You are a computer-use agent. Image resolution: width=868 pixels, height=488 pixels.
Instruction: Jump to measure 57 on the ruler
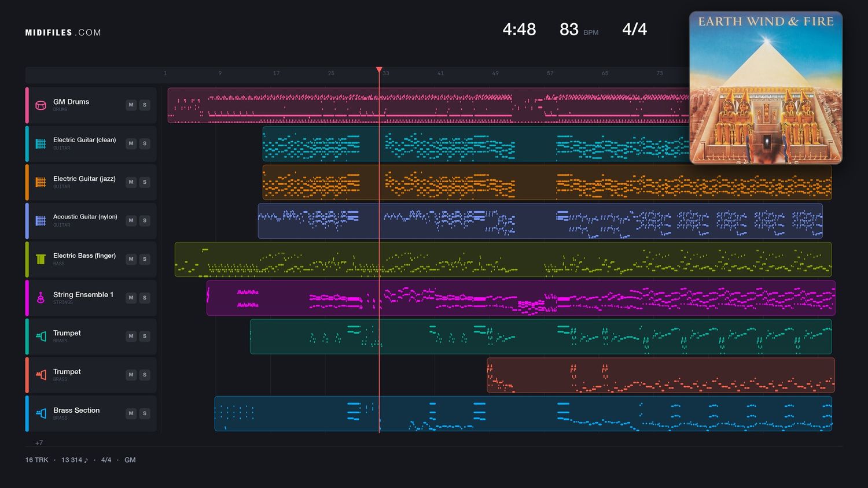[550, 73]
